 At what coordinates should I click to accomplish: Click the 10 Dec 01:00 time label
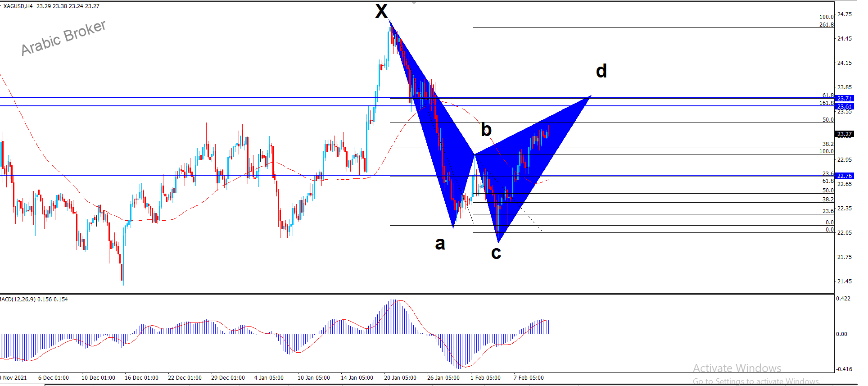click(x=98, y=378)
